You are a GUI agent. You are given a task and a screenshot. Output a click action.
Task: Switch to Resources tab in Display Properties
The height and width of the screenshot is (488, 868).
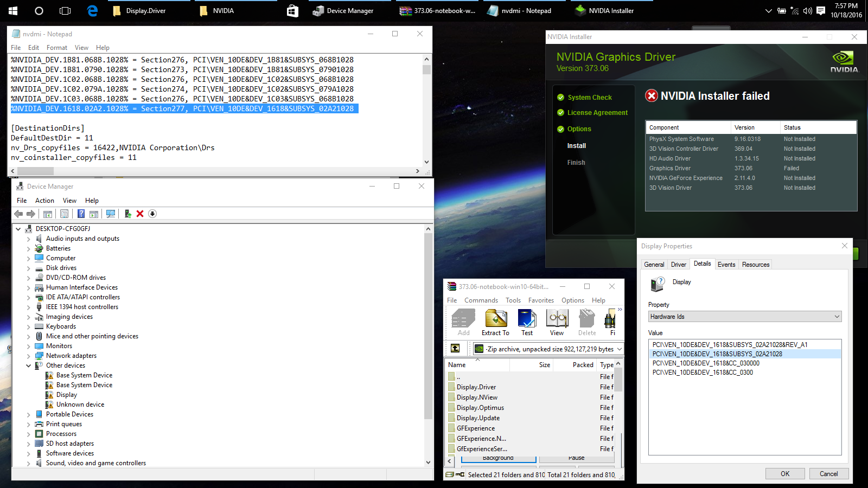[x=756, y=265]
